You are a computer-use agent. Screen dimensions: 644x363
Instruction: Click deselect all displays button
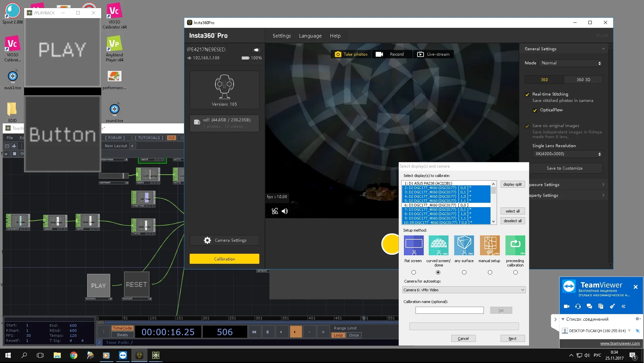click(512, 221)
